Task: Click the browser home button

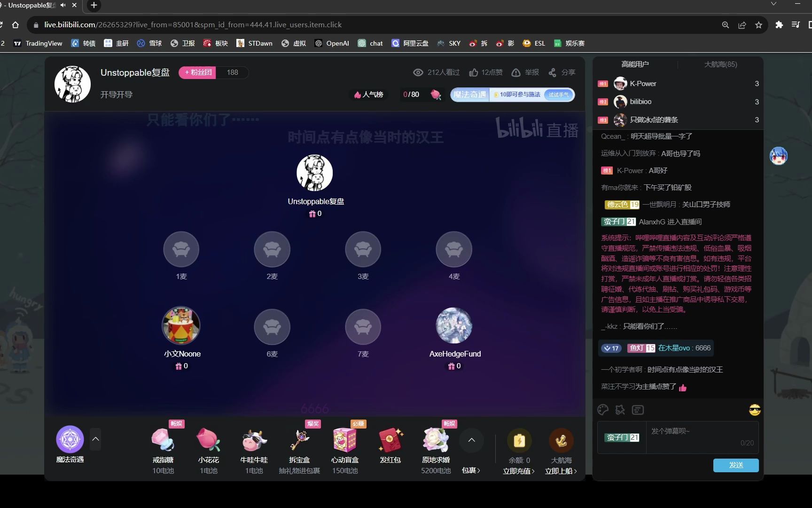Action: point(16,25)
